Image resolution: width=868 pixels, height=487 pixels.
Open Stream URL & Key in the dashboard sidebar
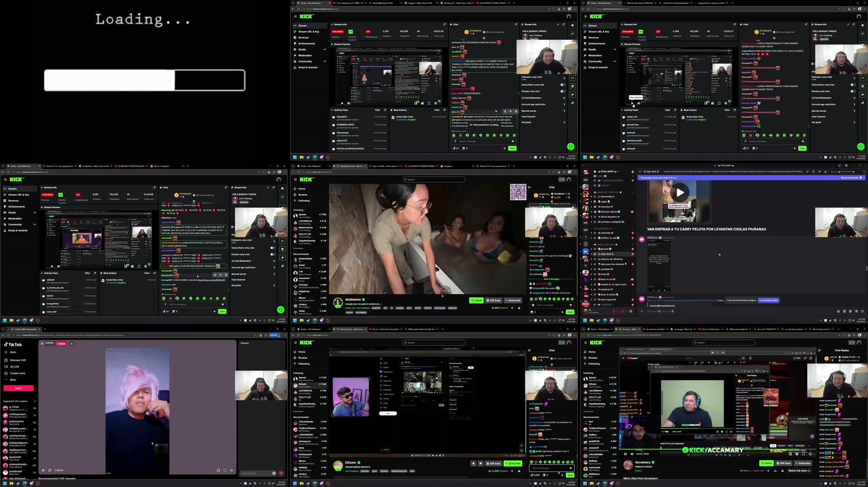point(310,32)
